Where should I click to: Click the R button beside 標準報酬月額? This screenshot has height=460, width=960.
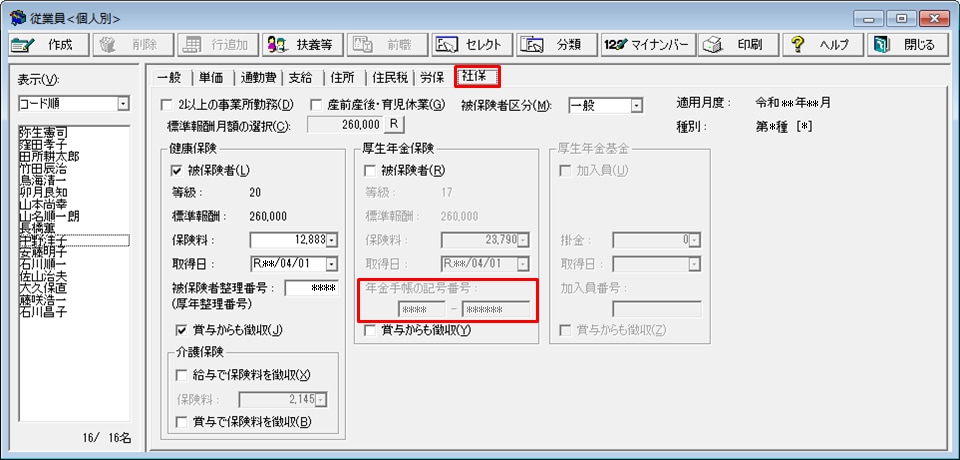pyautogui.click(x=394, y=124)
